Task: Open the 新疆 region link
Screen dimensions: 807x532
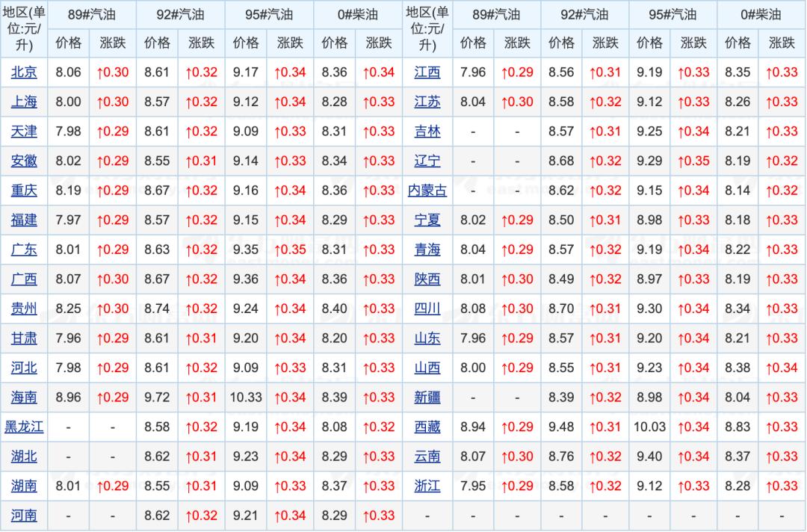Action: 427,398
